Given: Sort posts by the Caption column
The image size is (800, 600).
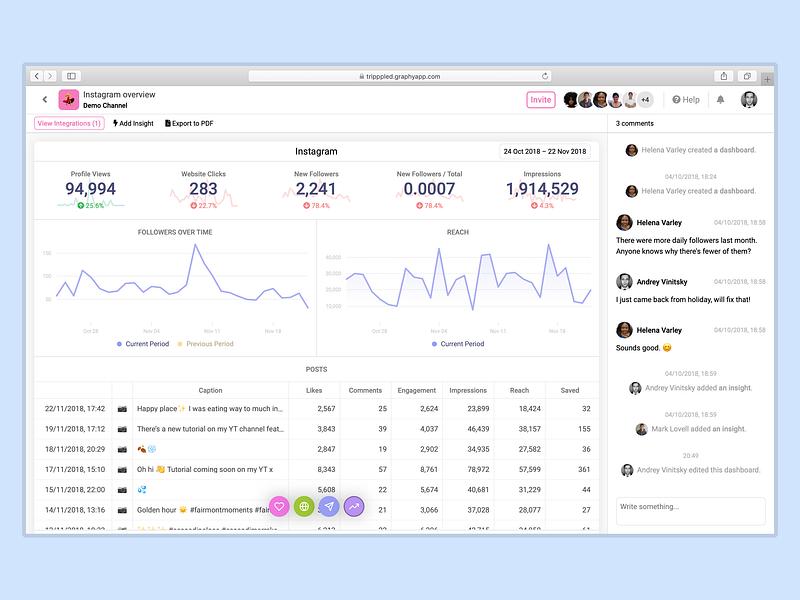Looking at the screenshot, I should pyautogui.click(x=210, y=390).
